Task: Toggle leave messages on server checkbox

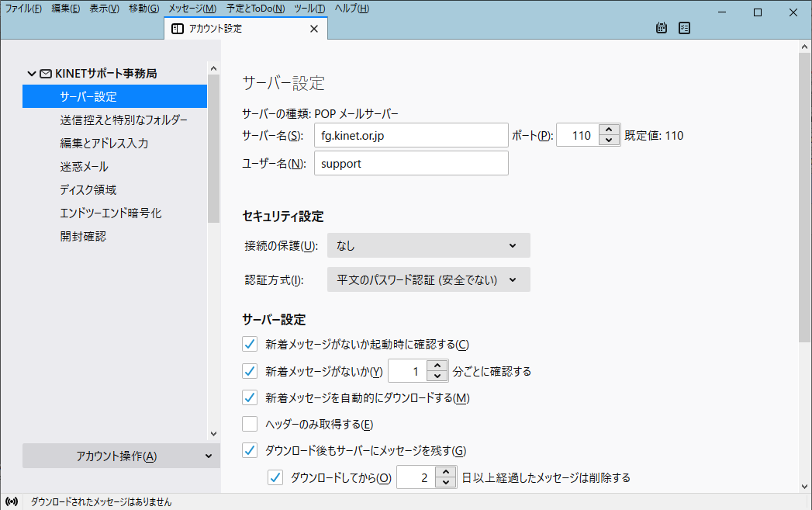Action: (250, 450)
